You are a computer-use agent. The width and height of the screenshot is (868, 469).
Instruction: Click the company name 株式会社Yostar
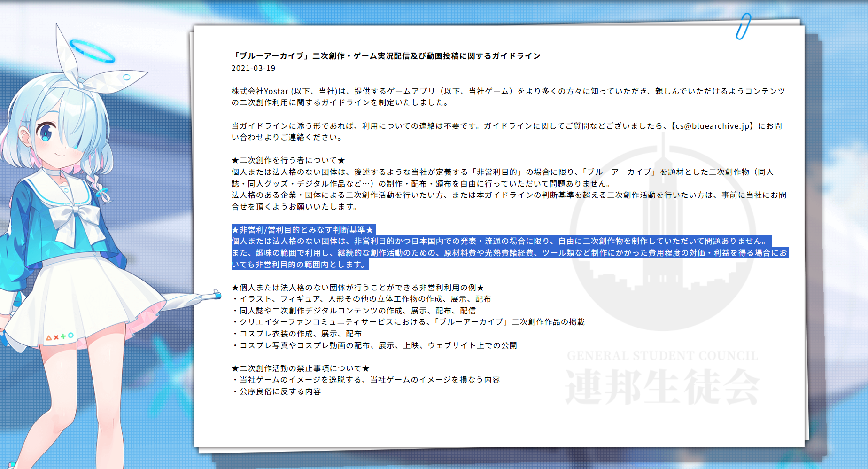(260, 91)
